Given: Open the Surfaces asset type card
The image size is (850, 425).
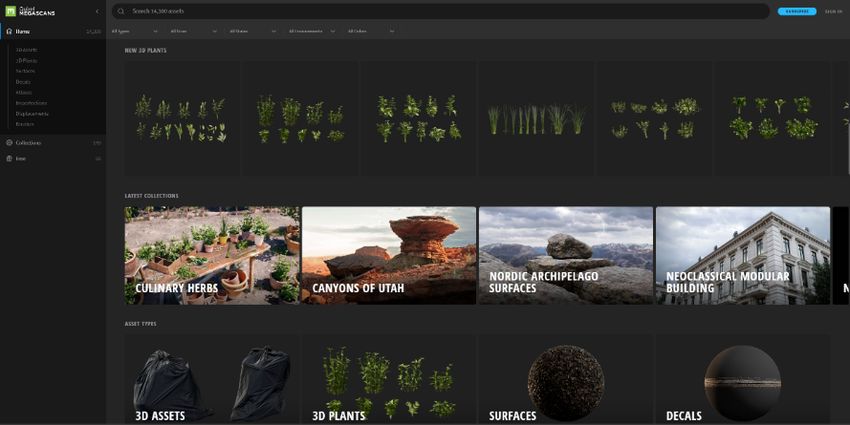Looking at the screenshot, I should [566, 379].
